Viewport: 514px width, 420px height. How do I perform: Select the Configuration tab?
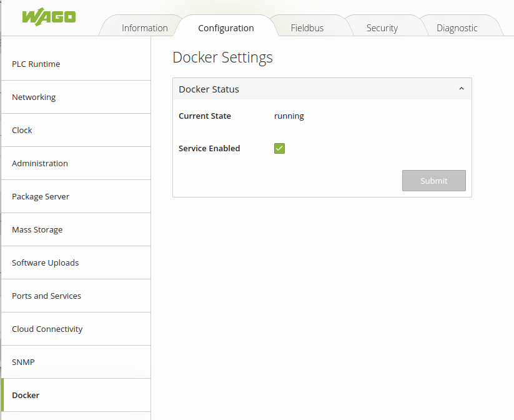(225, 28)
